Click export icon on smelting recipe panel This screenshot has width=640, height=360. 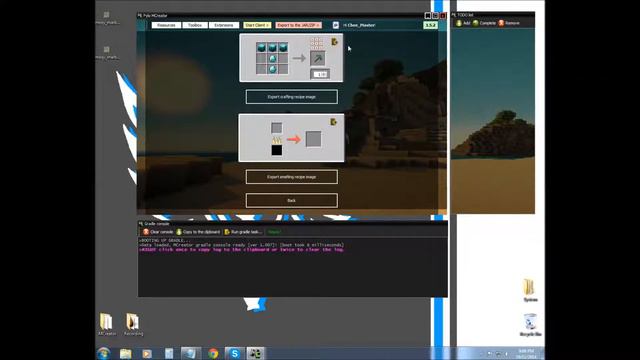(x=333, y=122)
